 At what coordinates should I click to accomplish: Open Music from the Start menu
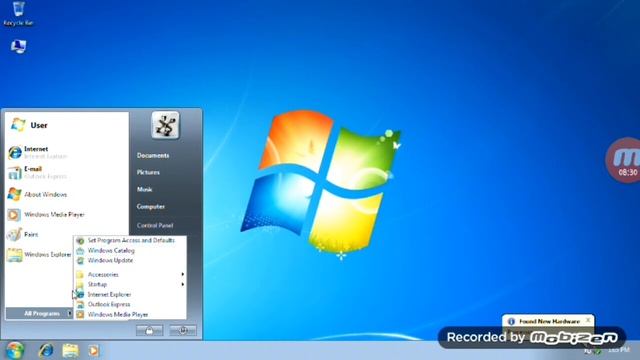tap(144, 189)
